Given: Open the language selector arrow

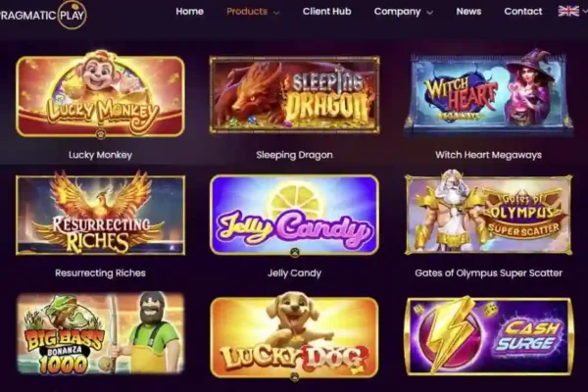Looking at the screenshot, I should [585, 12].
